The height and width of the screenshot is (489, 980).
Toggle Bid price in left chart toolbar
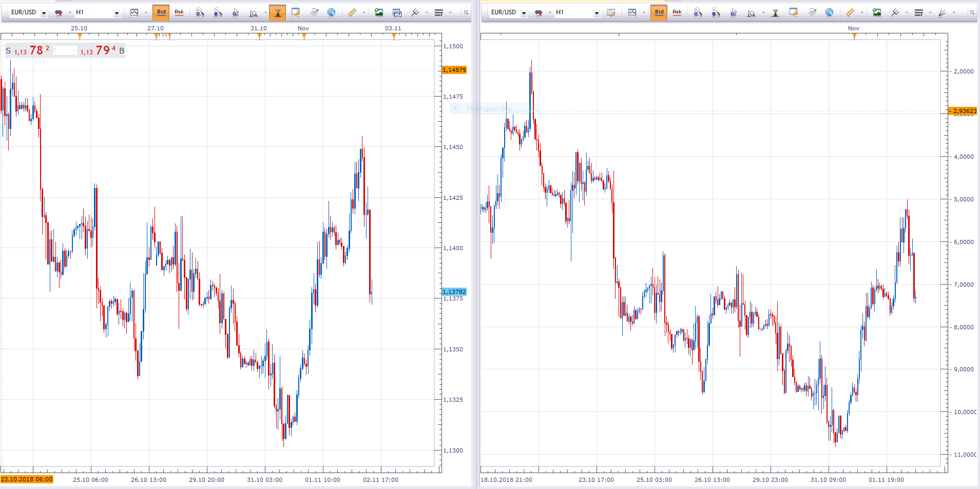(161, 12)
